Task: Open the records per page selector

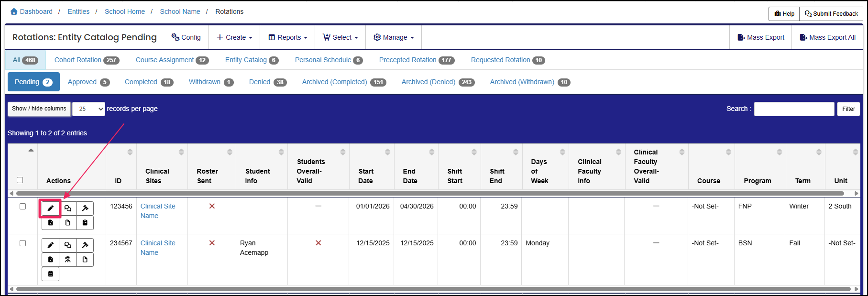Action: (88, 109)
